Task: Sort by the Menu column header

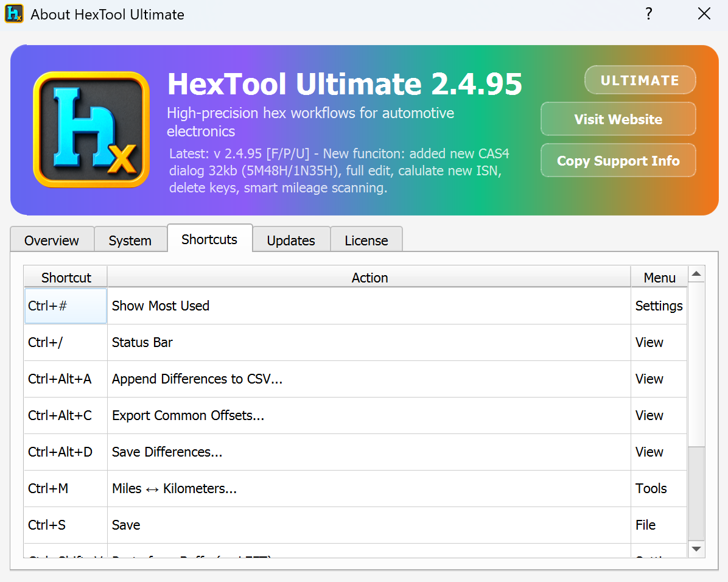Action: click(659, 277)
